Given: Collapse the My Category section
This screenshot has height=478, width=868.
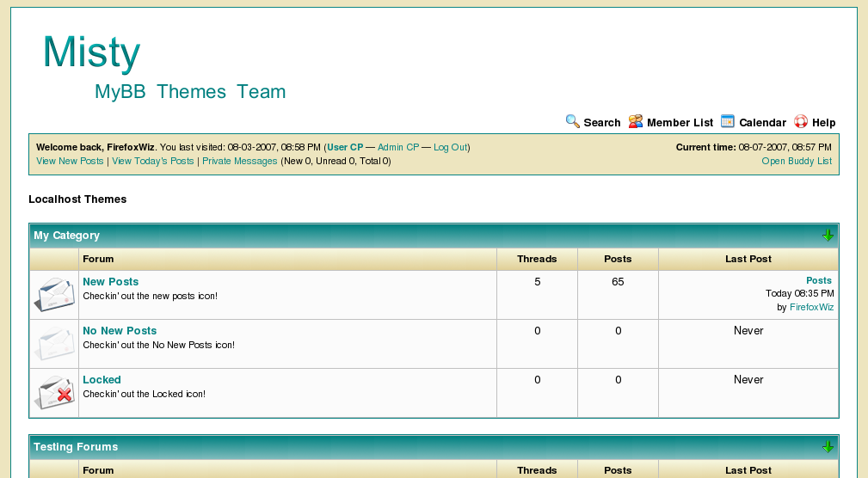Looking at the screenshot, I should tap(828, 236).
